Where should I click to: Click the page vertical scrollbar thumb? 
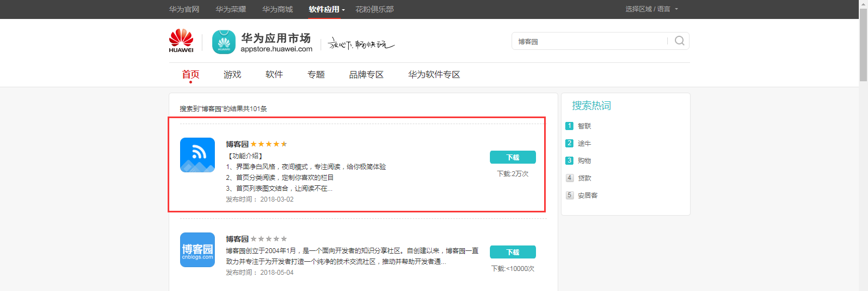point(863,44)
